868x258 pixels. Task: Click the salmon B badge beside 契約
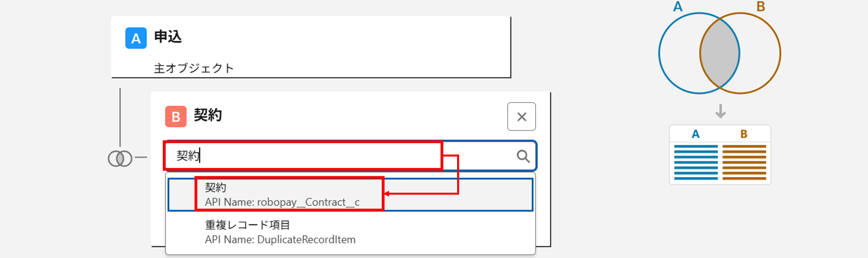[x=176, y=117]
